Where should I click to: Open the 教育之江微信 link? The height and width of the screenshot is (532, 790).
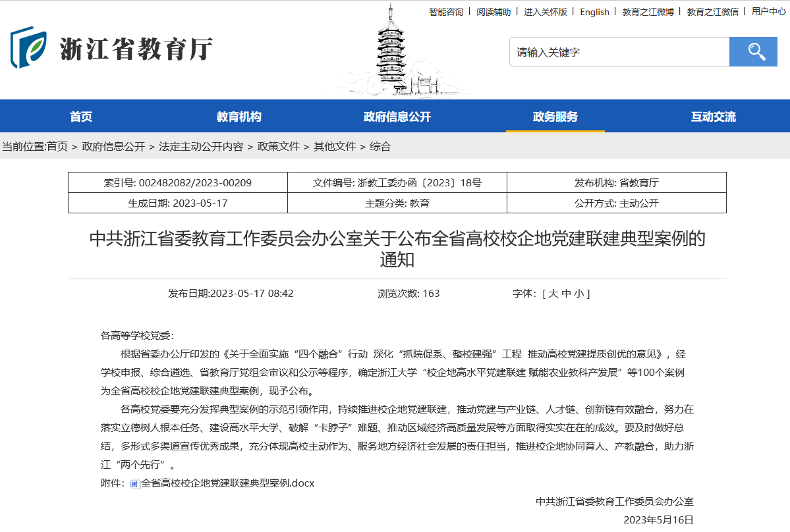click(712, 12)
